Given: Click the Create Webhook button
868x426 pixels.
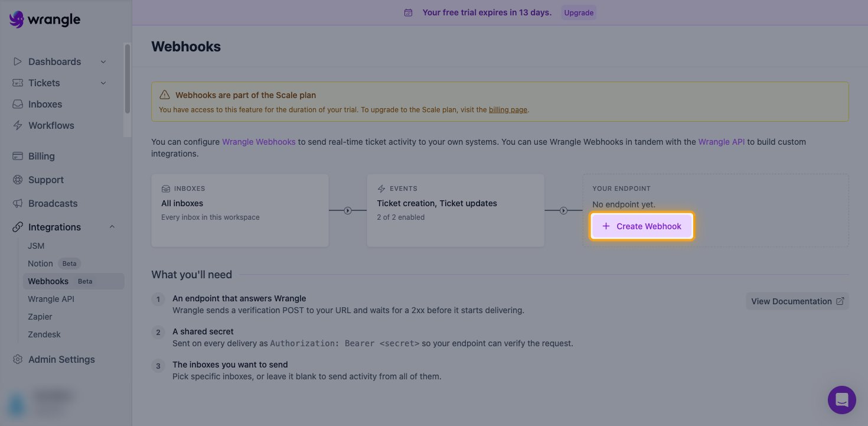Looking at the screenshot, I should pyautogui.click(x=642, y=226).
